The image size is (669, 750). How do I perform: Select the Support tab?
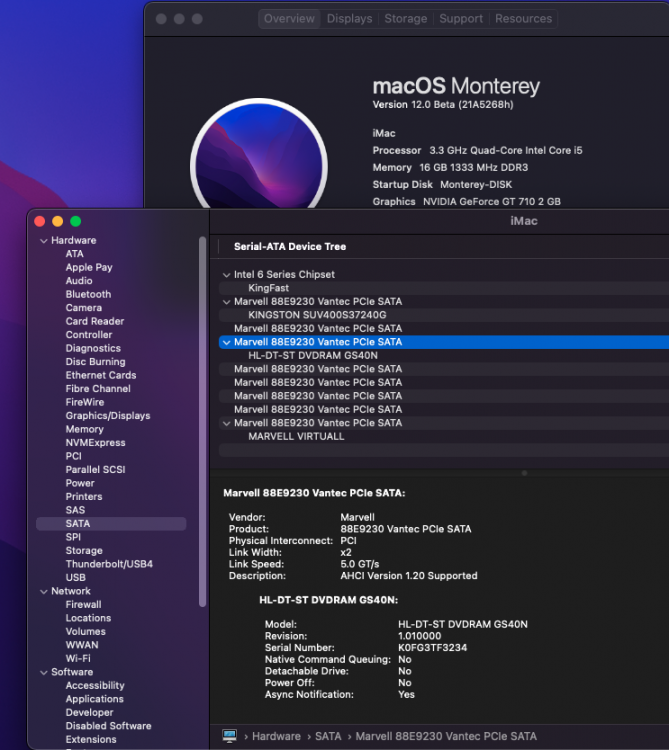point(461,19)
